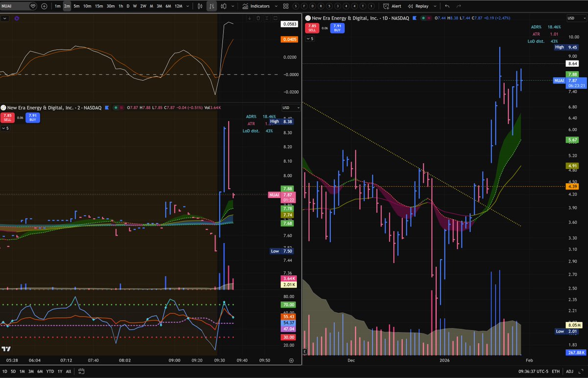Viewport: 588px width, 378px height.
Task: Expand the indicator legend on the 2-minute chart
Action: pos(4,128)
